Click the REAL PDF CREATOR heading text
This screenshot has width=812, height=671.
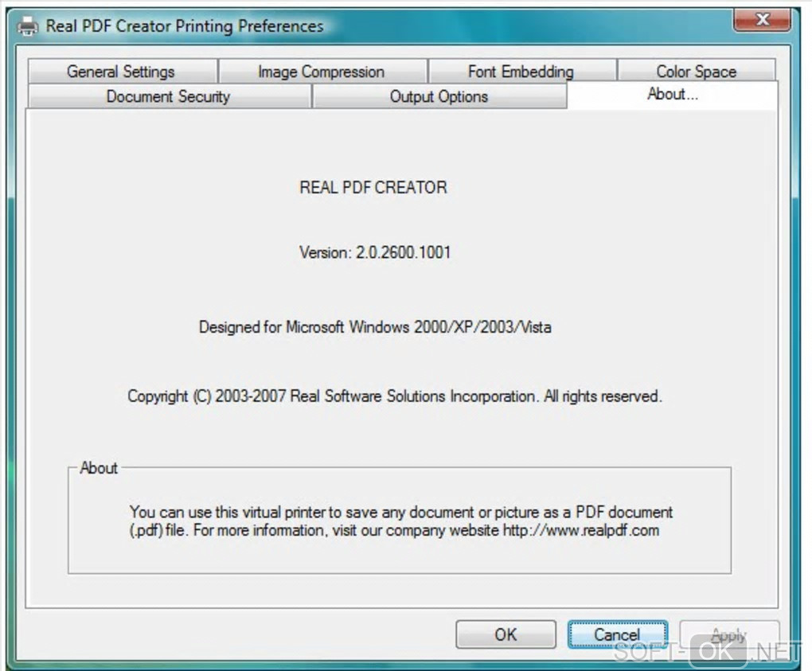[x=373, y=187]
